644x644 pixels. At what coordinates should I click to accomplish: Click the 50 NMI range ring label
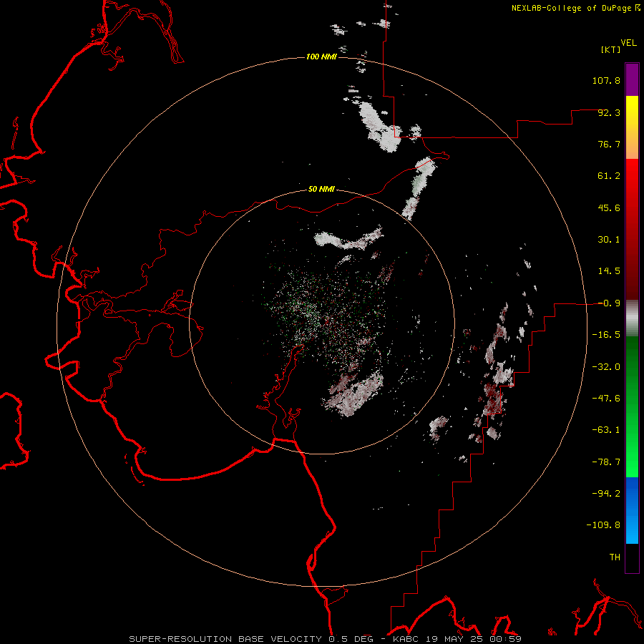[321, 190]
